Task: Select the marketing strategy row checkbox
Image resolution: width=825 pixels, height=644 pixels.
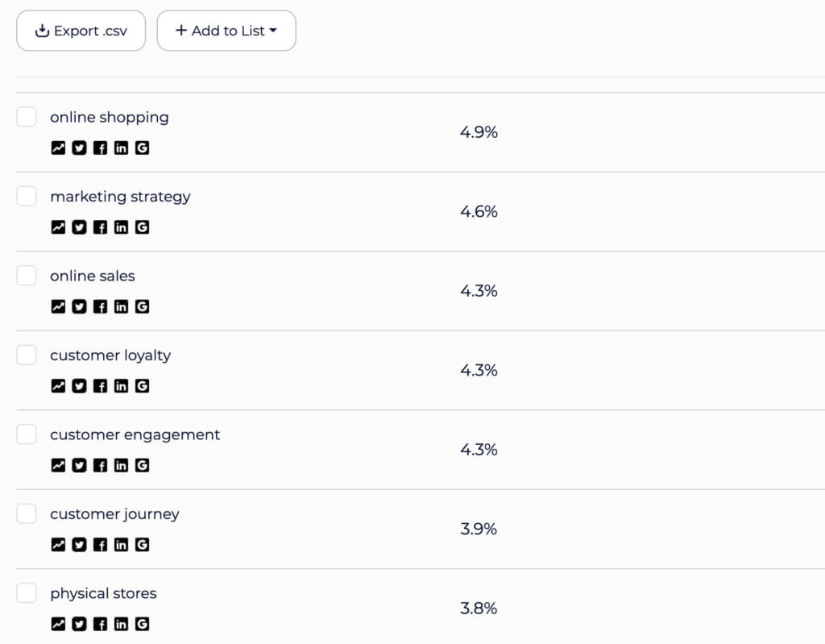Action: [27, 196]
